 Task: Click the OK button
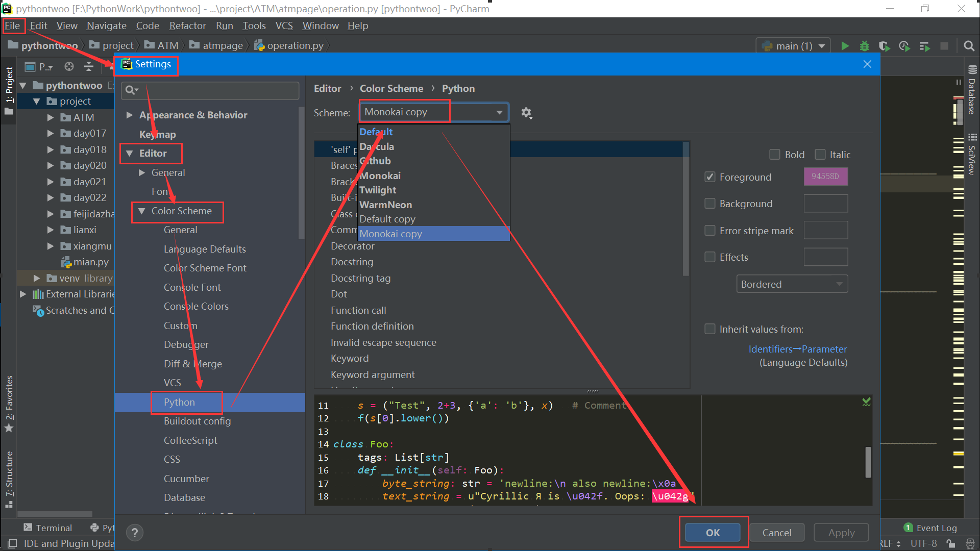(x=713, y=533)
